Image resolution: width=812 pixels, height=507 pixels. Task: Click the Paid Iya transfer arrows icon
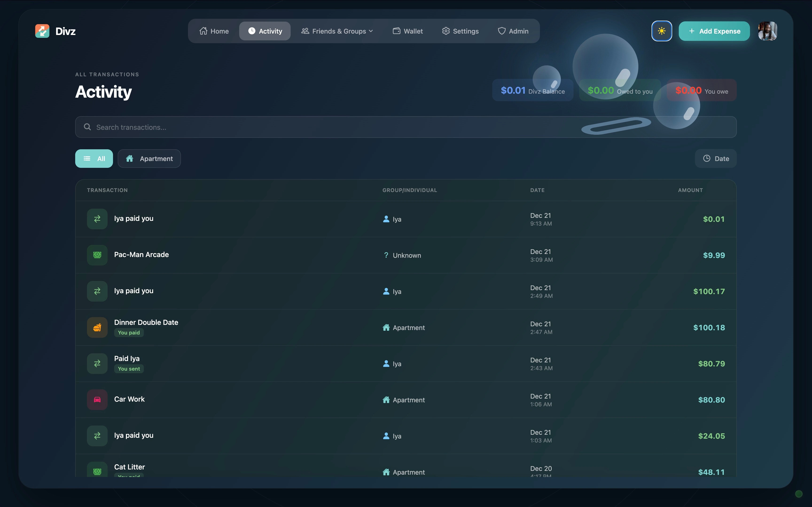(x=97, y=364)
